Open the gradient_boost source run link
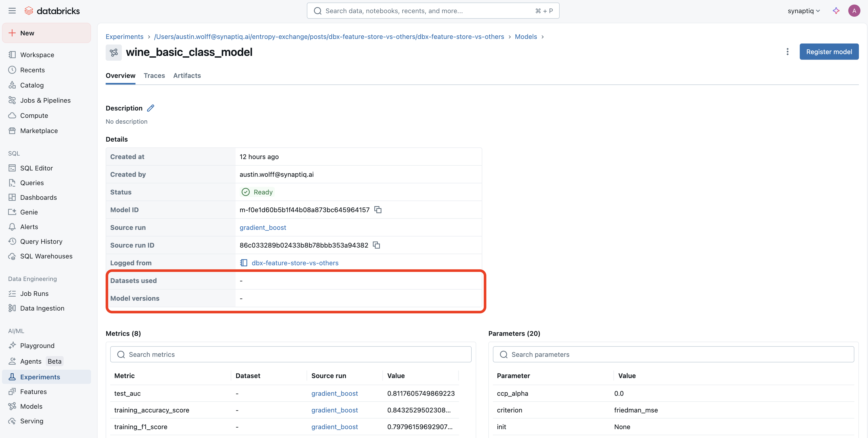 tap(262, 228)
